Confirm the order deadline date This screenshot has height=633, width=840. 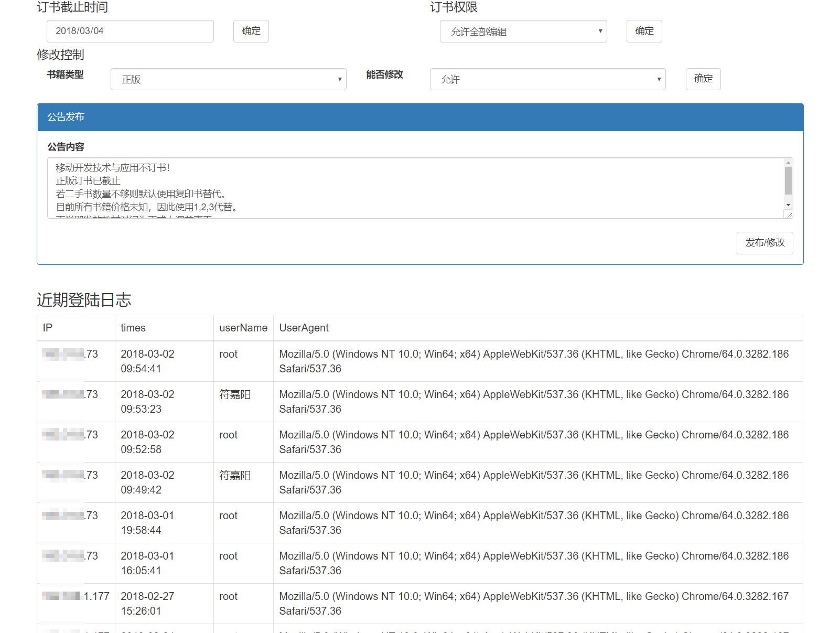[x=251, y=31]
